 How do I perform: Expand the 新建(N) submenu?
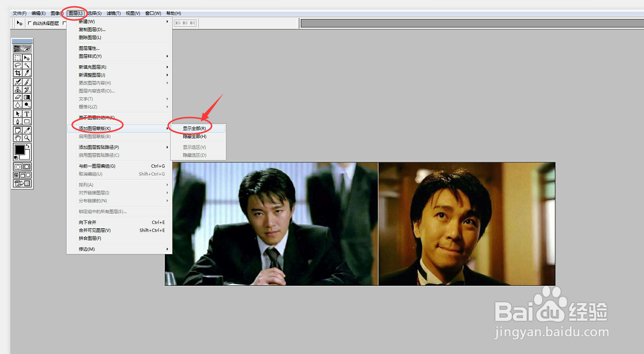tap(119, 21)
